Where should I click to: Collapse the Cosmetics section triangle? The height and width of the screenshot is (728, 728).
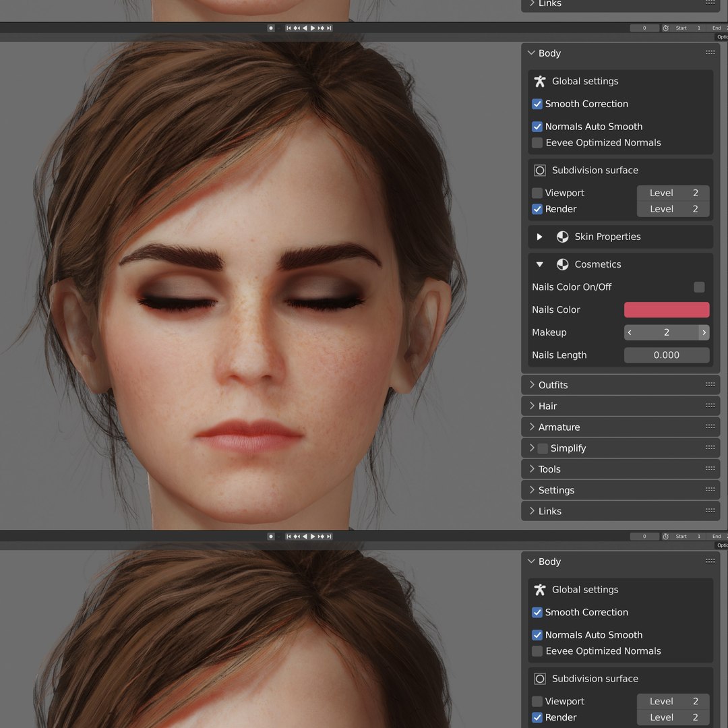(x=539, y=265)
